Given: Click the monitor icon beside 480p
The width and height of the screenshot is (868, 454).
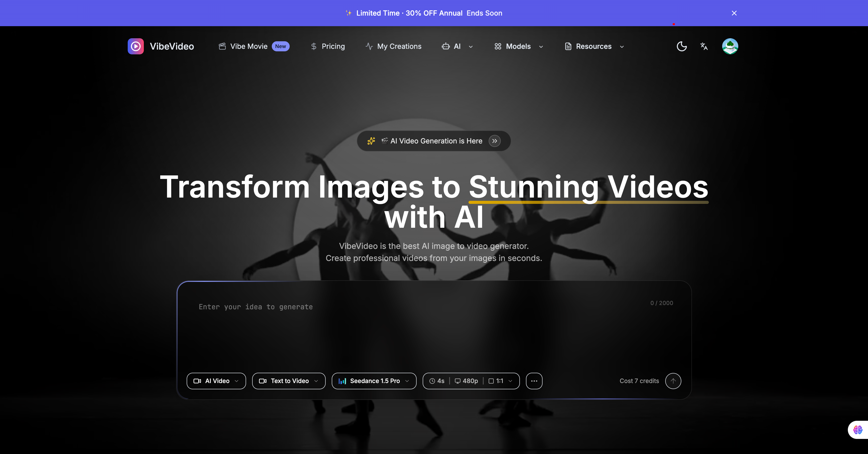Looking at the screenshot, I should pos(458,381).
